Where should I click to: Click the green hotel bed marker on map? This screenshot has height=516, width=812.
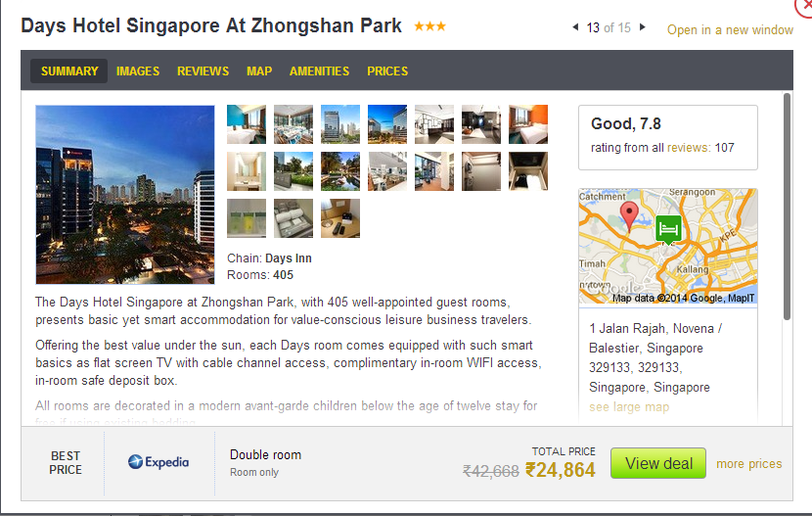coord(668,229)
